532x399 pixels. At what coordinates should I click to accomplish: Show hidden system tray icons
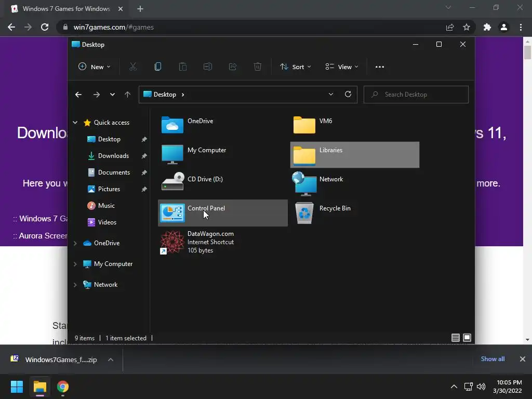click(x=454, y=387)
